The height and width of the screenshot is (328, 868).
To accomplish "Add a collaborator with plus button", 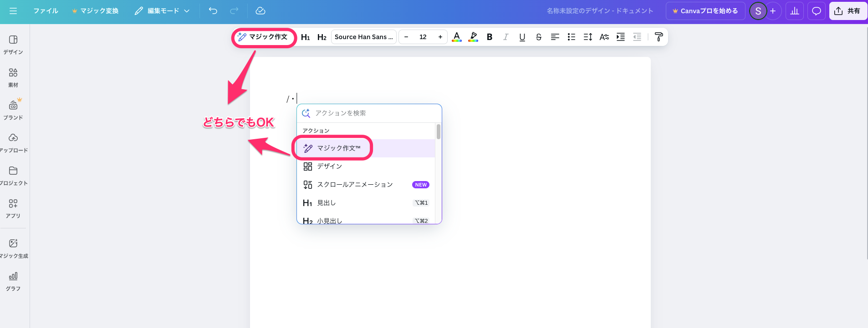I will (x=773, y=11).
